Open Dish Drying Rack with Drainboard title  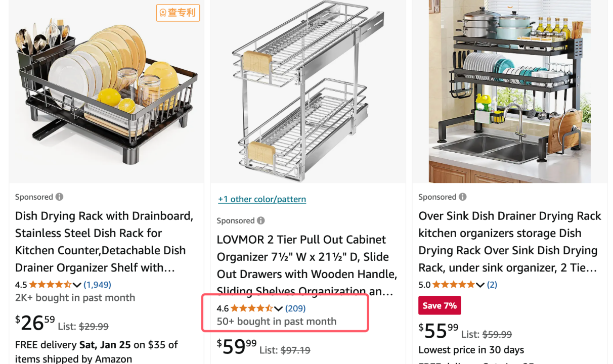point(104,242)
